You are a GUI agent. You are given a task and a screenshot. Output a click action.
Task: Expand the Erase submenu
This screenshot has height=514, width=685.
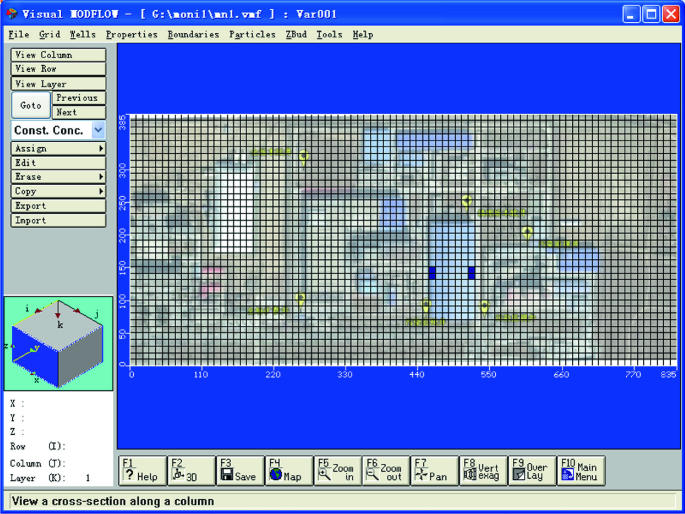click(58, 177)
